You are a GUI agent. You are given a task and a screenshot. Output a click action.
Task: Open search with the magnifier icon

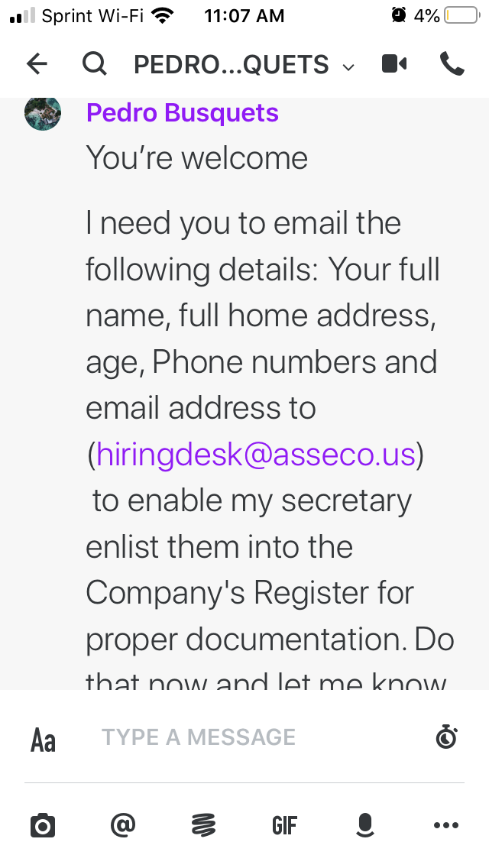point(94,63)
